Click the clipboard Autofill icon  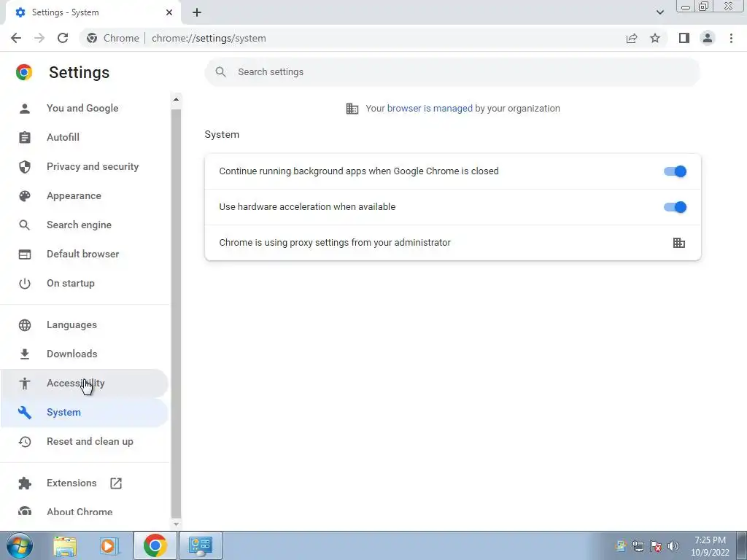25,138
